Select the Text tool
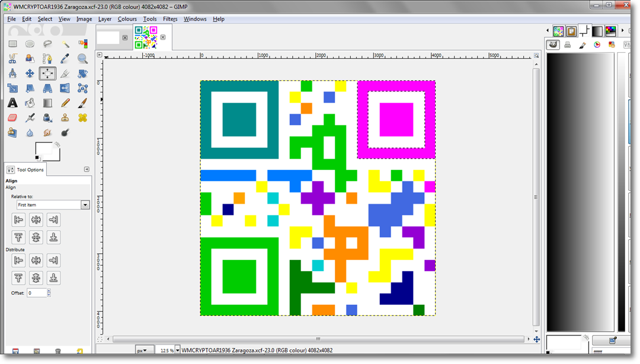Image resolution: width=640 pixels, height=364 pixels. click(12, 103)
